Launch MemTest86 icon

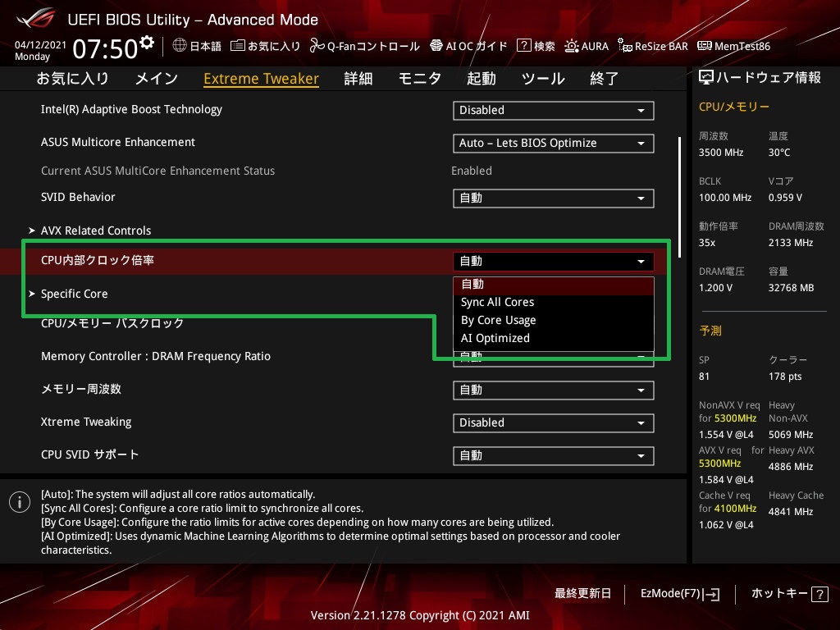[x=705, y=46]
